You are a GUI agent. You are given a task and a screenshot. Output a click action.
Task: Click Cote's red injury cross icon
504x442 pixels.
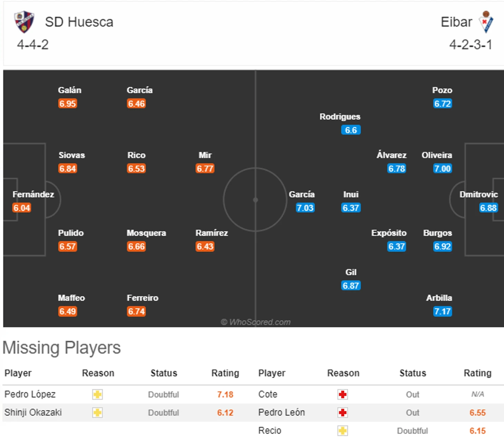point(342,394)
